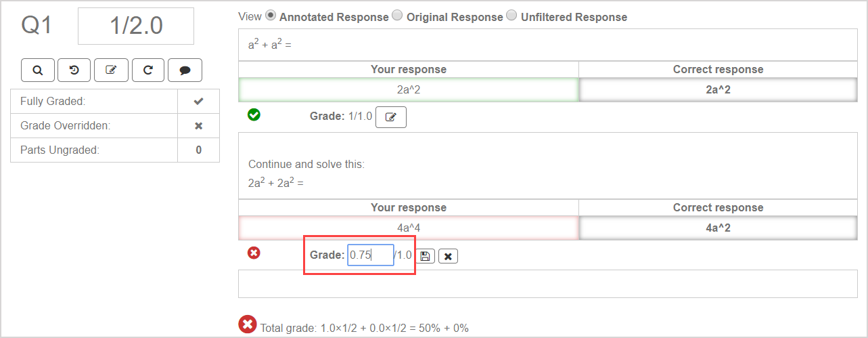Click the Fully Graded checkmark cell
The image size is (868, 338).
(198, 102)
